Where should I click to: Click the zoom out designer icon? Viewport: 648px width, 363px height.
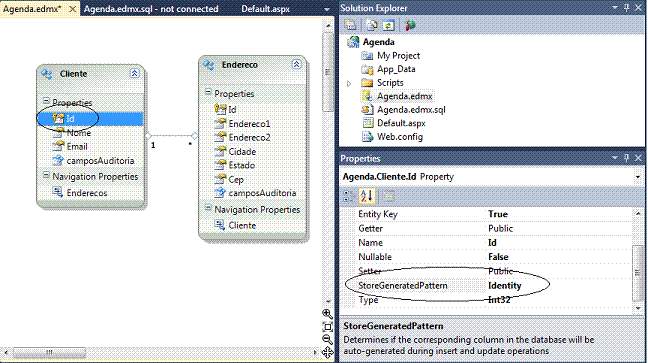click(x=327, y=339)
